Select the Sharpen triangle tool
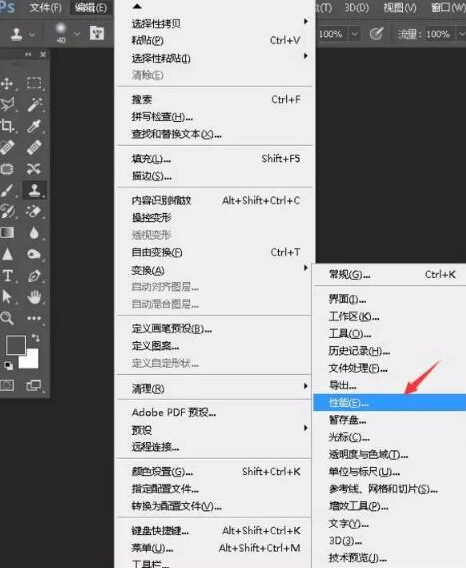The width and height of the screenshot is (466, 568). pyautogui.click(x=7, y=254)
